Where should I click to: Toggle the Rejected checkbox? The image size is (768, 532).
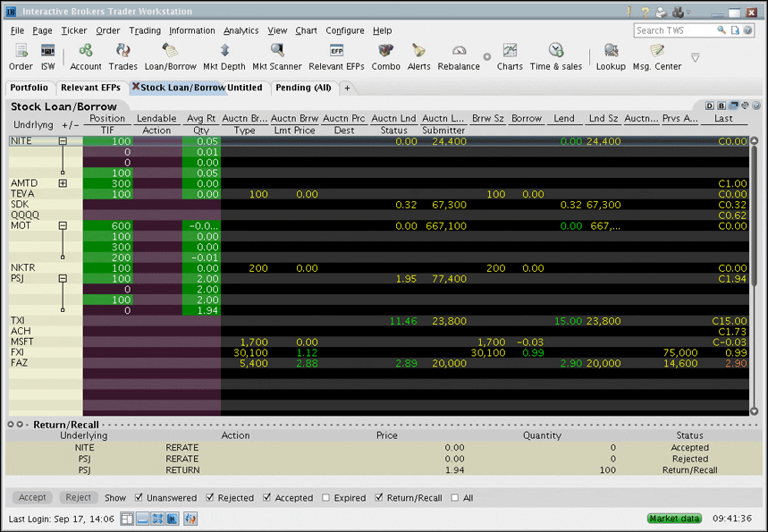[209, 497]
